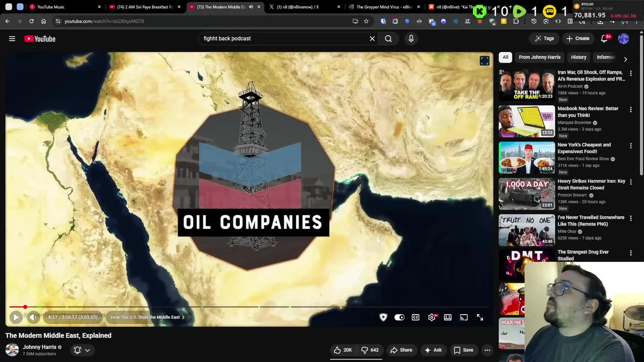Mute the video volume
Viewport: 644px width, 362px height.
coord(33,317)
